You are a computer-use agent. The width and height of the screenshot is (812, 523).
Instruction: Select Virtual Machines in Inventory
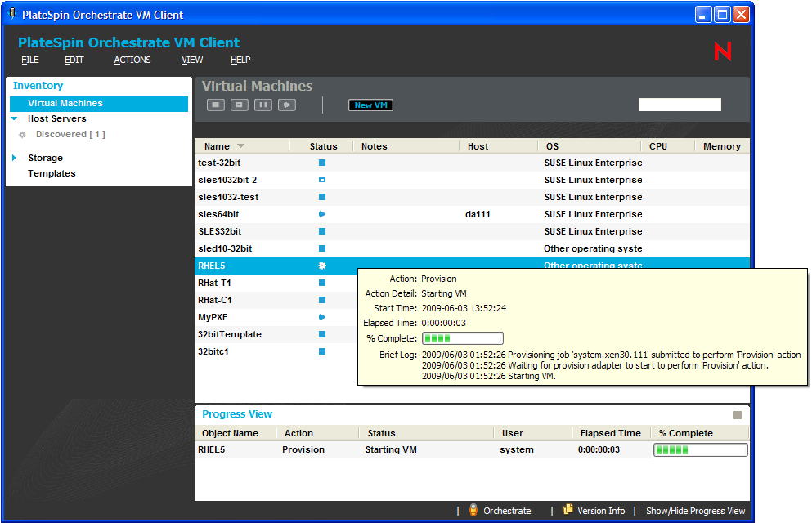[99, 104]
